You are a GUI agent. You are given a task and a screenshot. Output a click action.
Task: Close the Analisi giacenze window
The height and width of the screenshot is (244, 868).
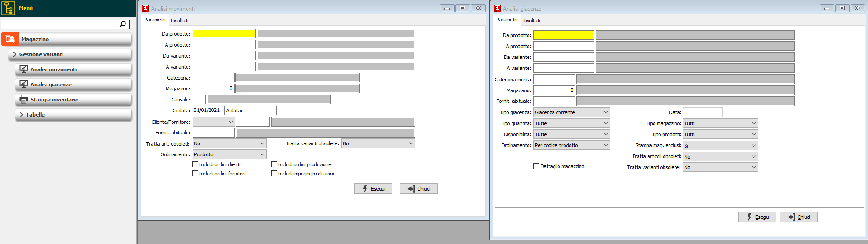[x=858, y=8]
